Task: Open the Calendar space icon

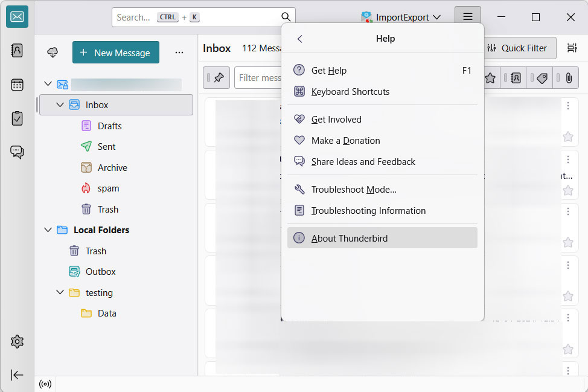Action: [17, 85]
